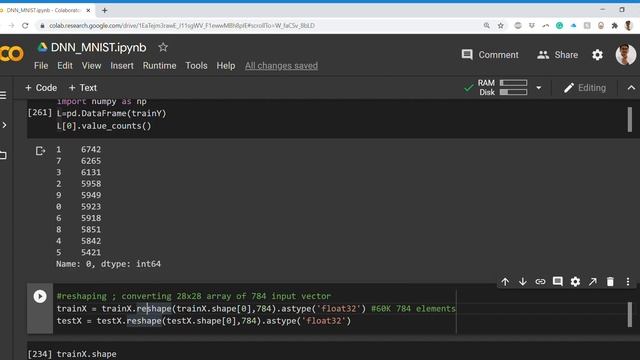Open the Insert menu
This screenshot has width=640, height=360.
click(x=122, y=66)
